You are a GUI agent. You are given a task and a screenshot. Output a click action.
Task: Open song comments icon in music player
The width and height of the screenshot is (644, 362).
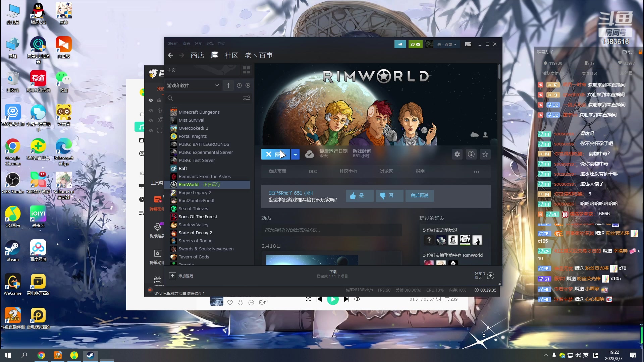[262, 303]
